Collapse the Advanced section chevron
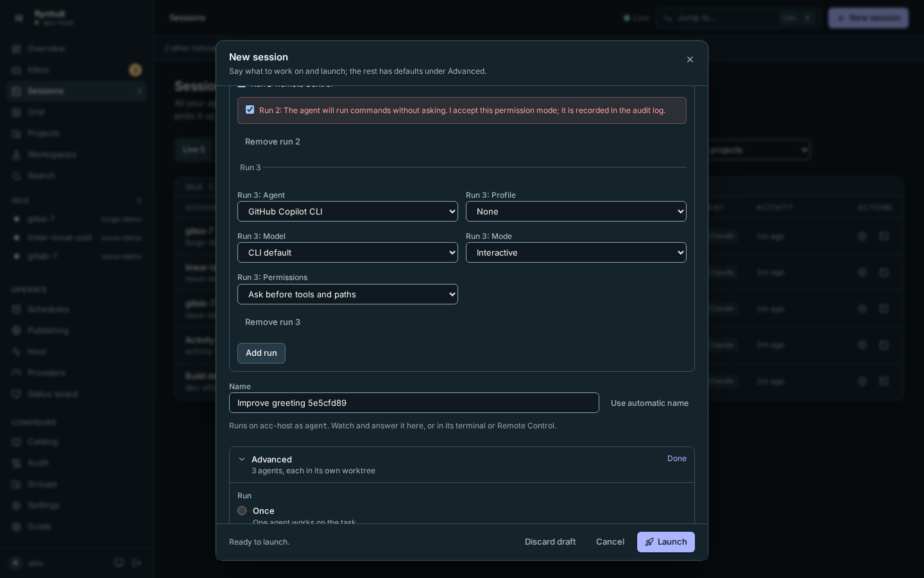The width and height of the screenshot is (924, 578). coord(242,459)
